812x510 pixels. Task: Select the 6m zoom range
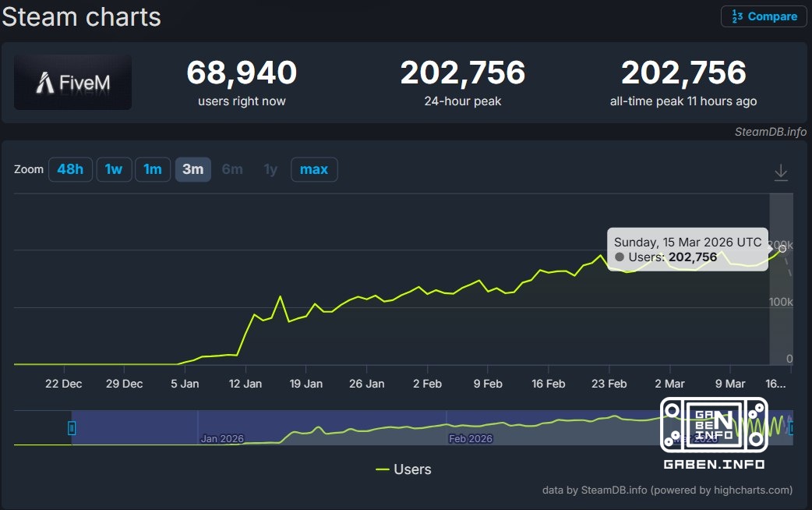231,169
